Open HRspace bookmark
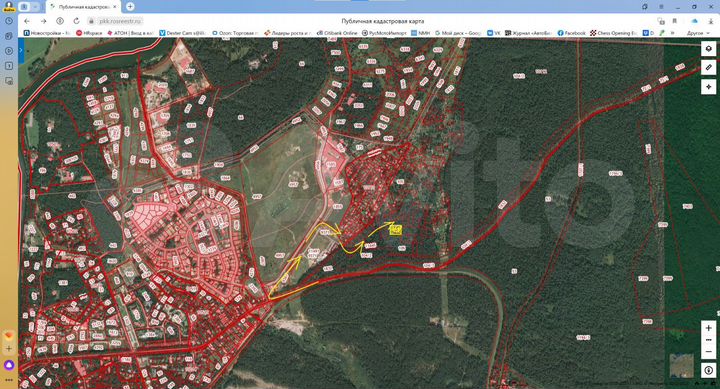 pyautogui.click(x=89, y=33)
